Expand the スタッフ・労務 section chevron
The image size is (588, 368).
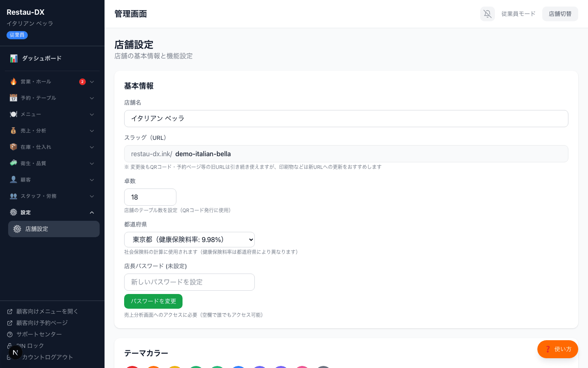tap(92, 196)
